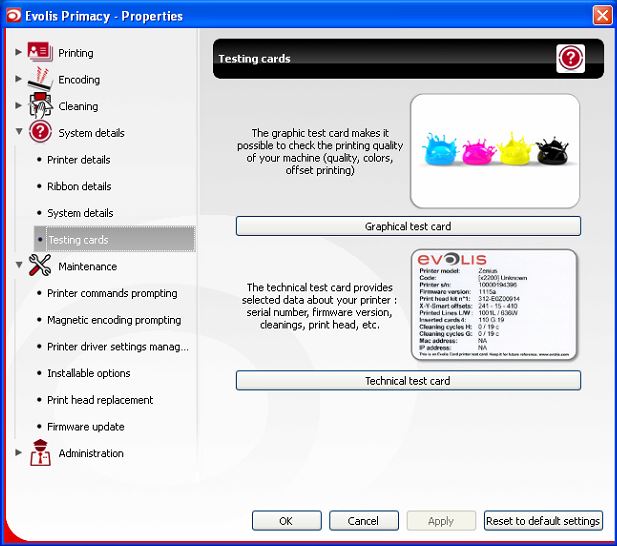Click the technical test card description text
The image size is (617, 546).
pyautogui.click(x=319, y=306)
